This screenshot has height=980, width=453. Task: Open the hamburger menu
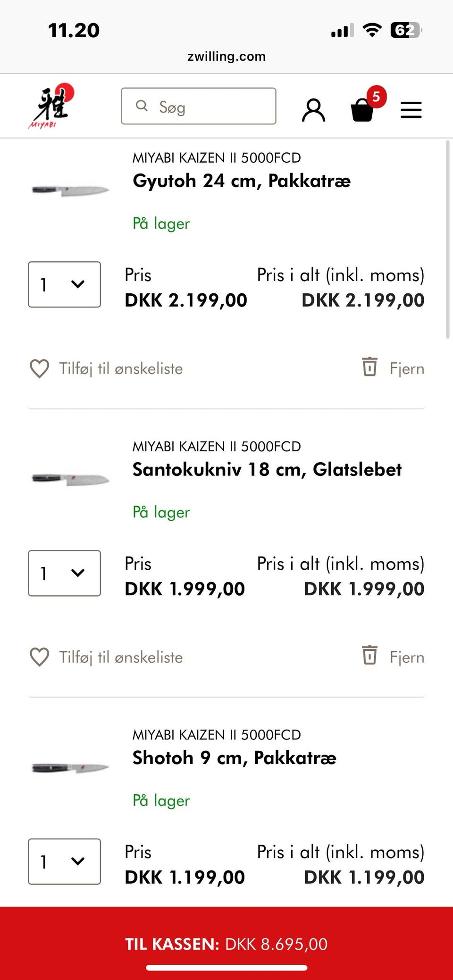pos(411,110)
